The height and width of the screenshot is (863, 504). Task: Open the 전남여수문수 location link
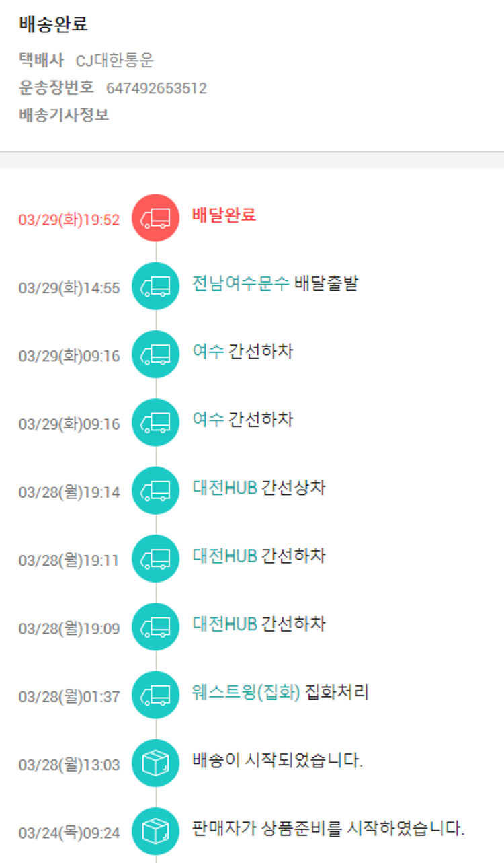(241, 283)
